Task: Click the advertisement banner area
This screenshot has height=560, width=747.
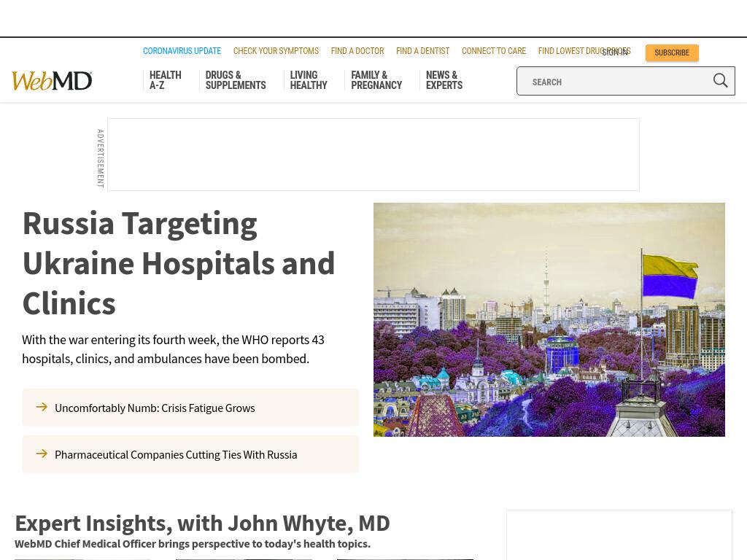Action: point(373,155)
